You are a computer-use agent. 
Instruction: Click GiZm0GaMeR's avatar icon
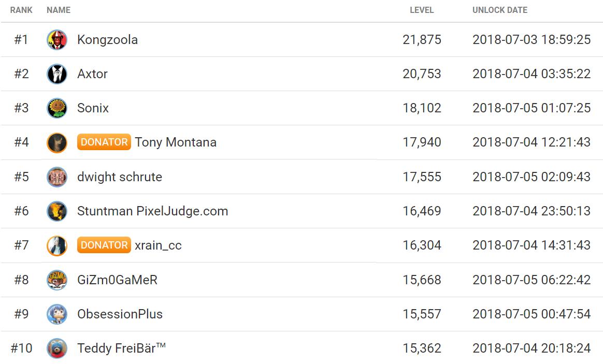coord(57,280)
